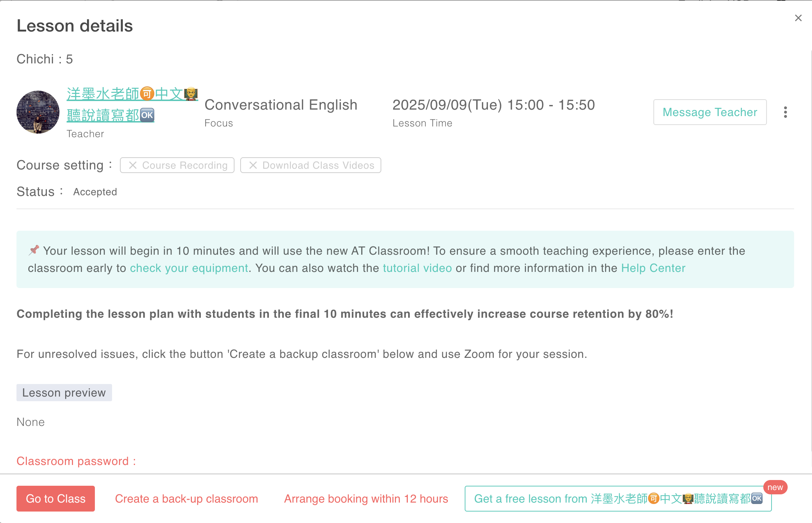This screenshot has width=812, height=523.
Task: Click the Lesson details heading
Action: [x=75, y=26]
